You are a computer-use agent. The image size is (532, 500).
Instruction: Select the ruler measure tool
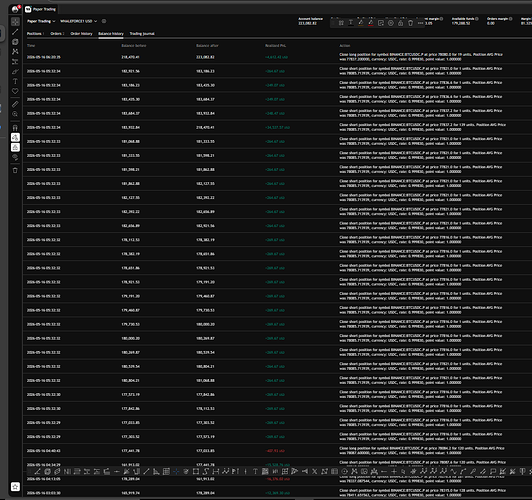[x=15, y=104]
